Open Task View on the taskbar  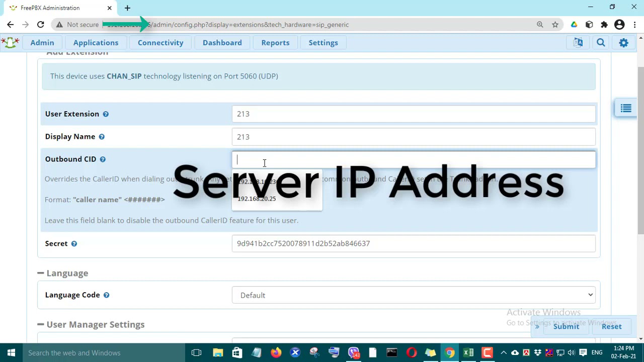(x=196, y=353)
